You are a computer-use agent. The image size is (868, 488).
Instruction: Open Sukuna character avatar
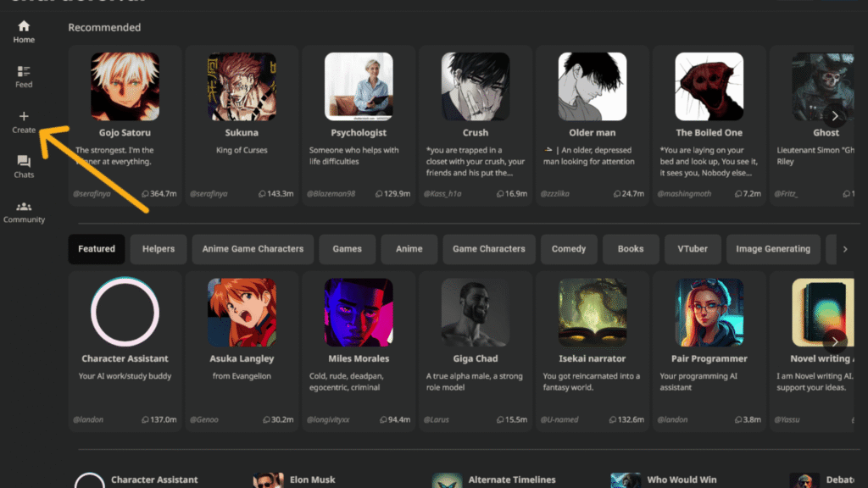coord(242,87)
